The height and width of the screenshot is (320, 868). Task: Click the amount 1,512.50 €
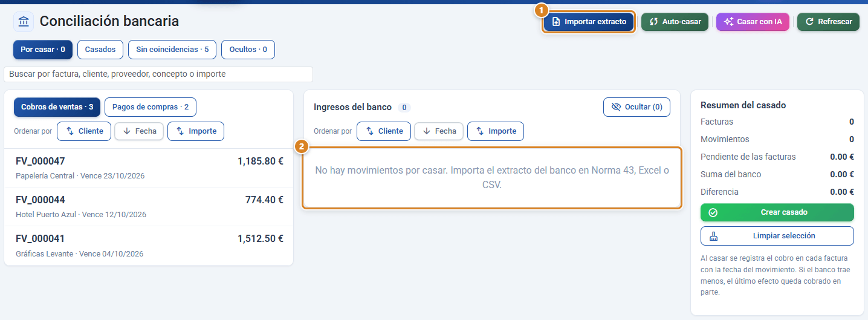point(261,239)
